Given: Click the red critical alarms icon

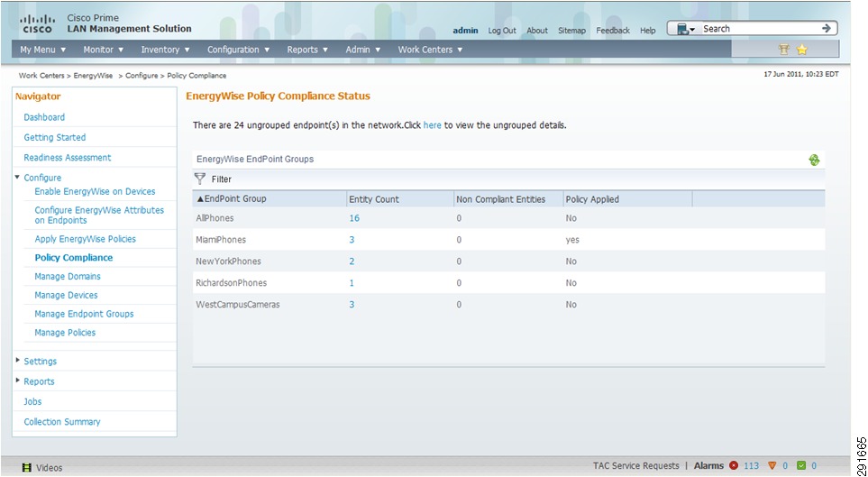Looking at the screenshot, I should pos(734,466).
